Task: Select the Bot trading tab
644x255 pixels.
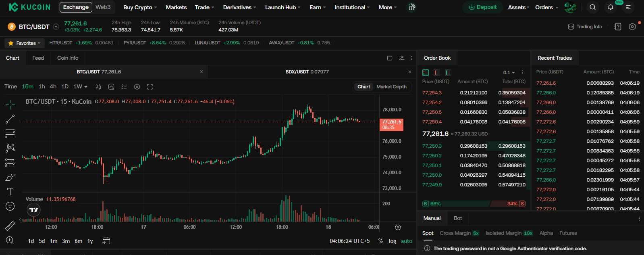Action: 458,218
